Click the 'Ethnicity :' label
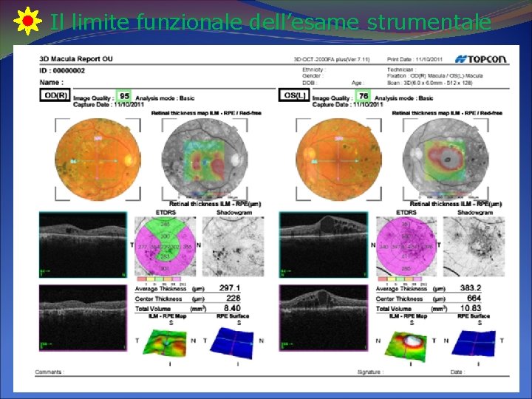This screenshot has width=532, height=399. [313, 69]
